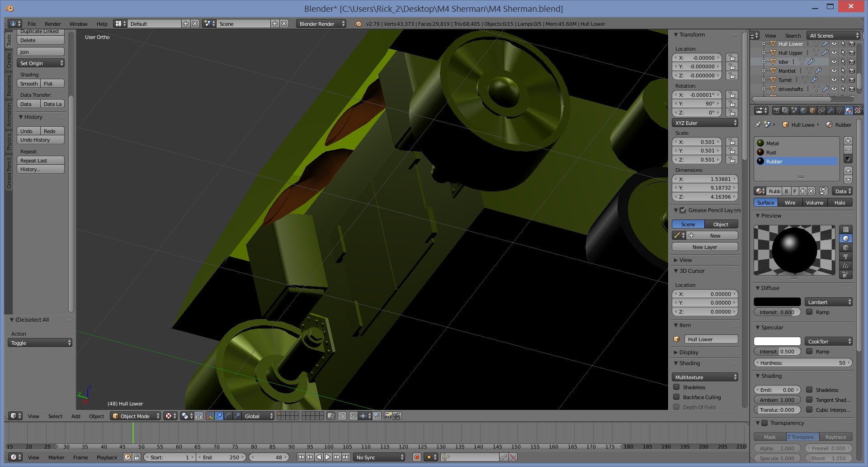Toggle driveshafts renderability camera icon

[852, 89]
